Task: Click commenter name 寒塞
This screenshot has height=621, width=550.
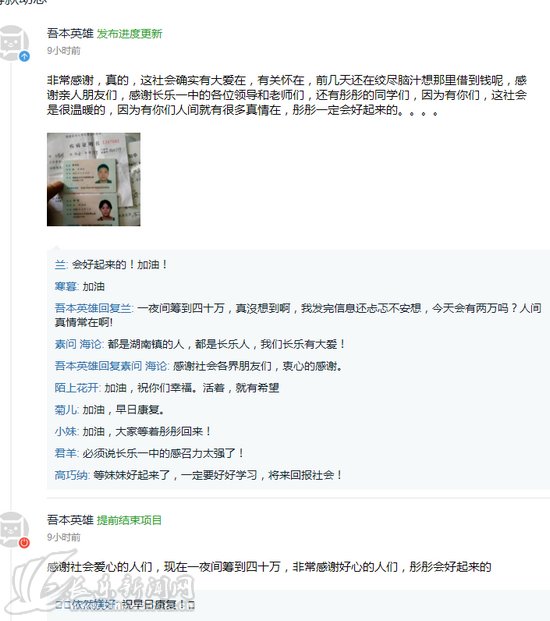Action: tap(66, 286)
